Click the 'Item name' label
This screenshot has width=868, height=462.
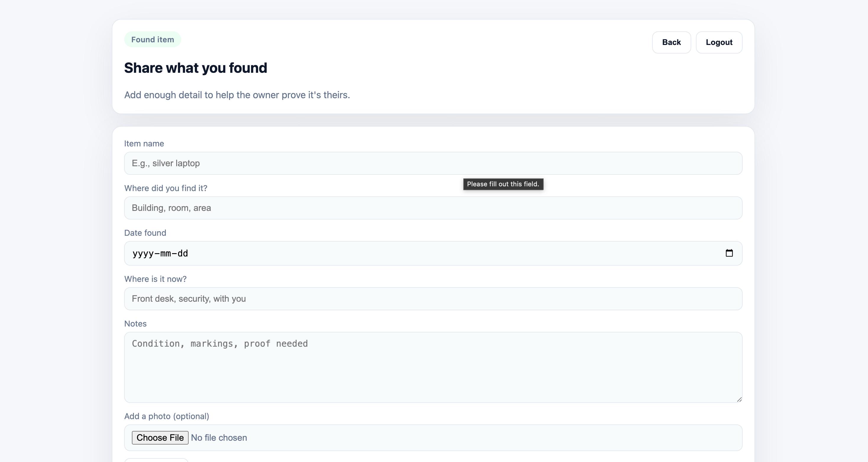click(x=144, y=144)
